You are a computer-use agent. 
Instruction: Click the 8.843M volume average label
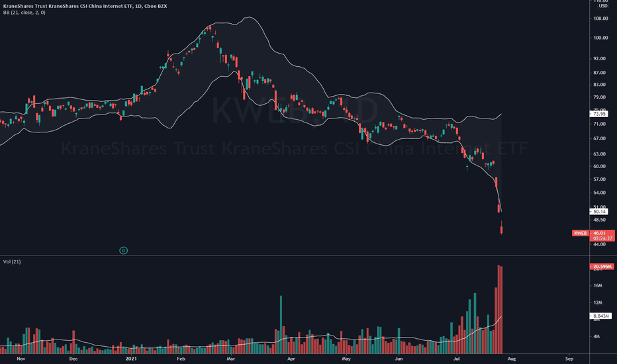click(600, 316)
